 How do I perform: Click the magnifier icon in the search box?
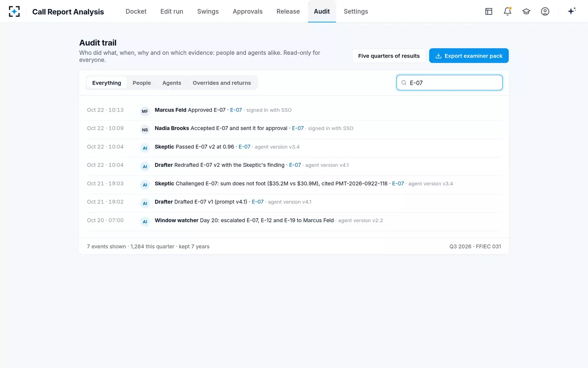[404, 83]
